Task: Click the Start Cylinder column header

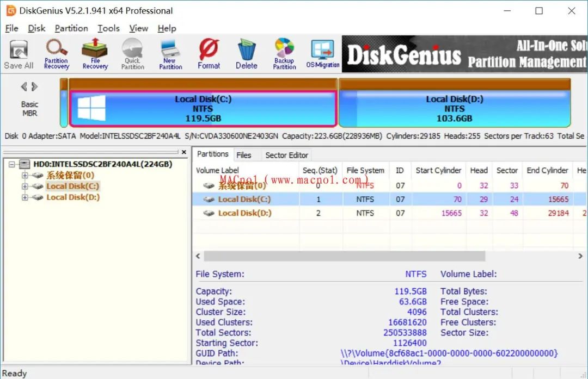Action: [438, 170]
